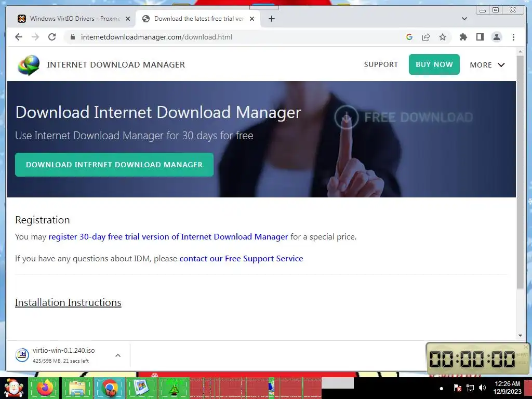Click the white dot tray icon
This screenshot has width=532, height=399.
(442, 389)
